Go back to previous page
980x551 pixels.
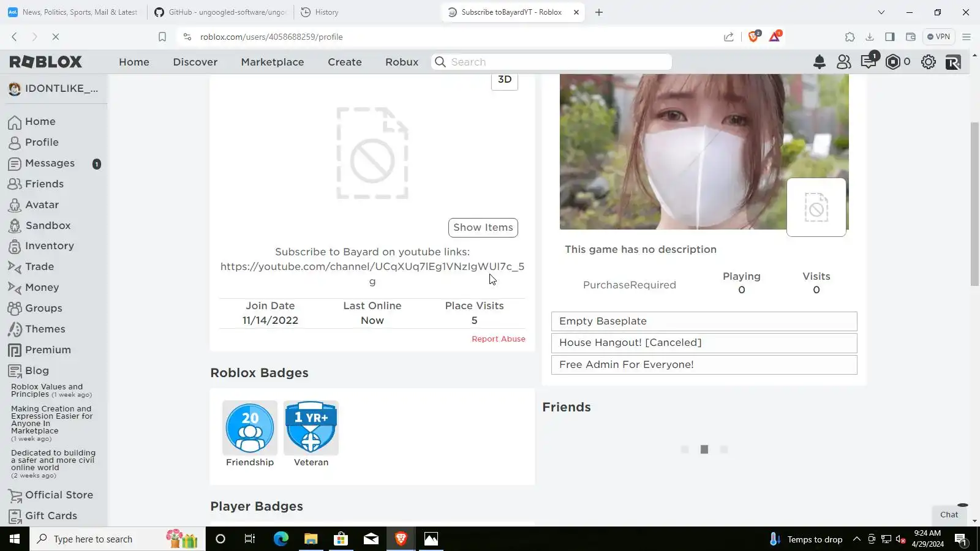click(14, 37)
